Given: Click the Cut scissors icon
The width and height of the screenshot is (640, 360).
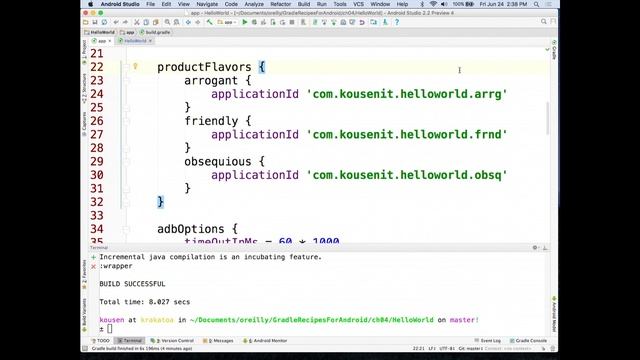Looking at the screenshot, I should point(137,22).
